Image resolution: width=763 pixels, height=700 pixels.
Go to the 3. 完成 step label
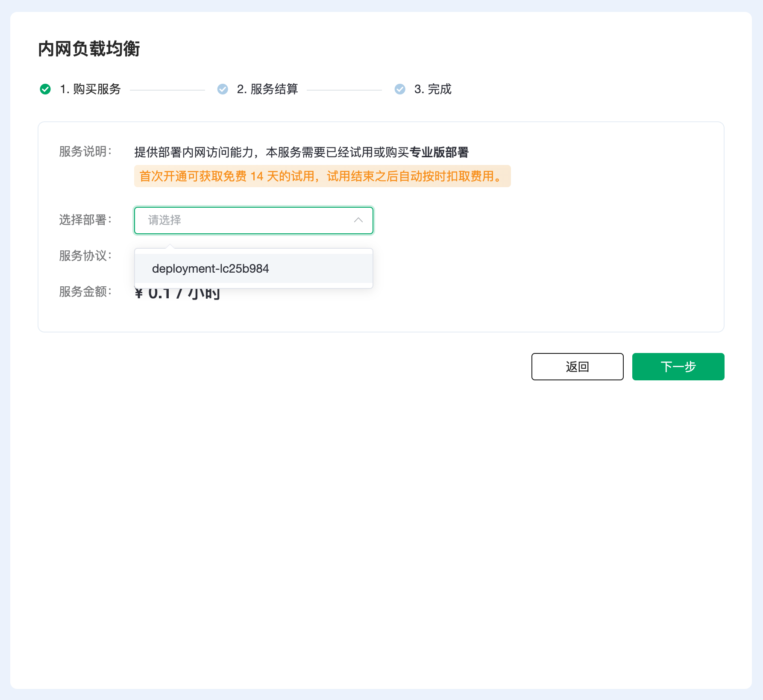[x=433, y=89]
